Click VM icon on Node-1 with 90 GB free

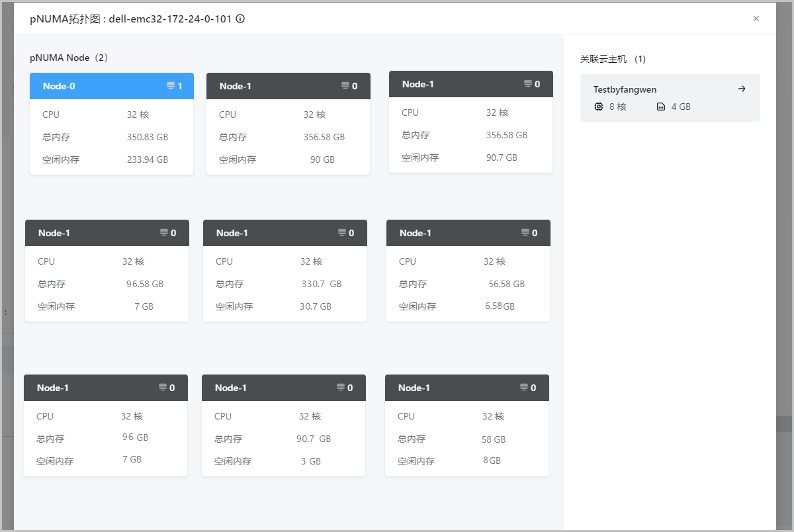[x=345, y=86]
